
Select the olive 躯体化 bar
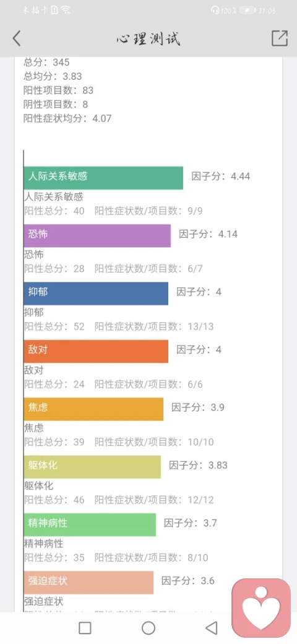(x=92, y=466)
